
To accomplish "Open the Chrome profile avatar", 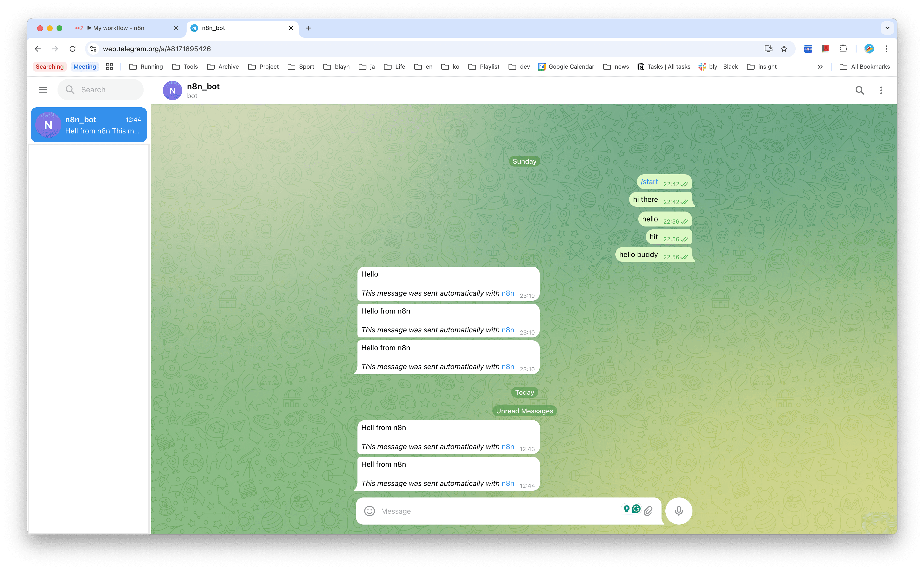I will 869,49.
